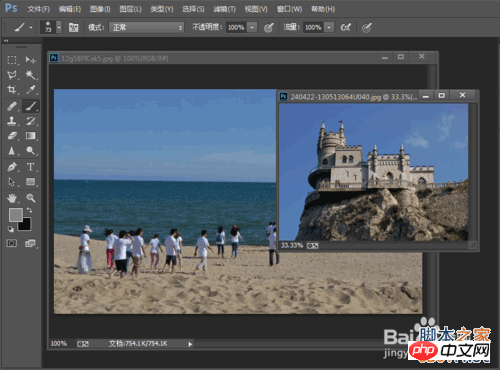Click the castle window status bar icon

(312, 246)
